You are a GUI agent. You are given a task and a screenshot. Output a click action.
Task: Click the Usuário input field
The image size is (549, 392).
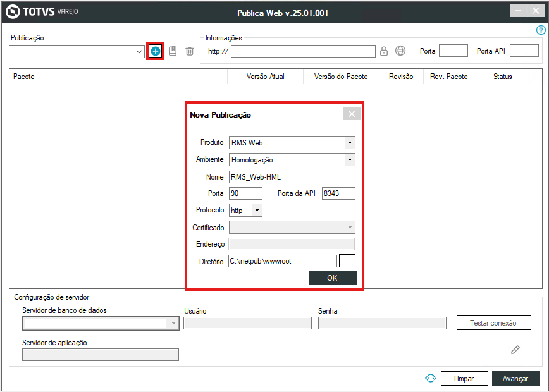(x=247, y=323)
